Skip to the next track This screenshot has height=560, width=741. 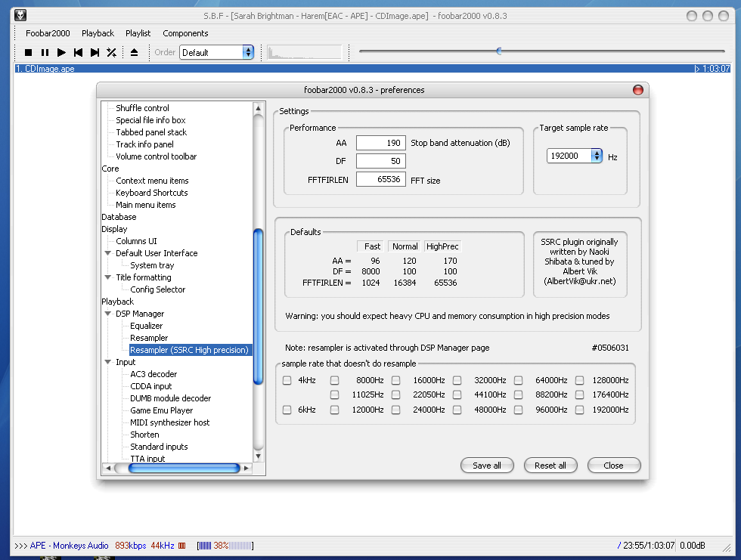pos(95,52)
